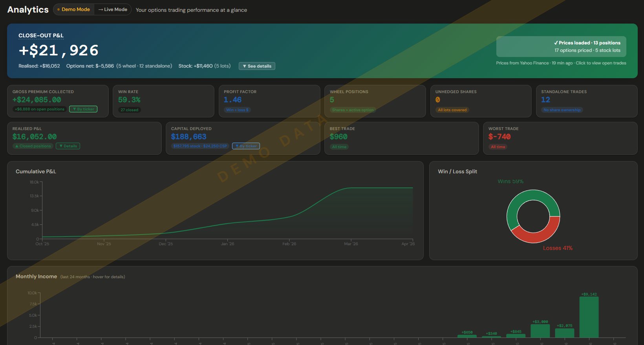Click the +$6,888 on open positions badge

[x=40, y=109]
